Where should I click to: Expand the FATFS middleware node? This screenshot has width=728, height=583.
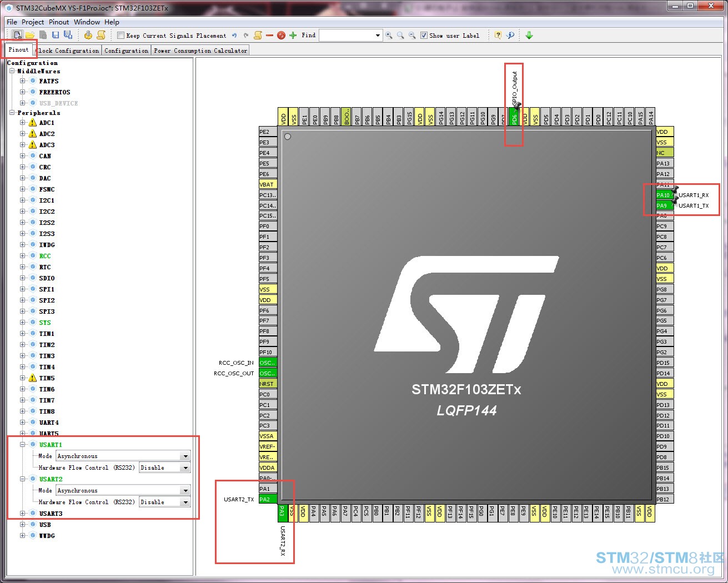(23, 81)
